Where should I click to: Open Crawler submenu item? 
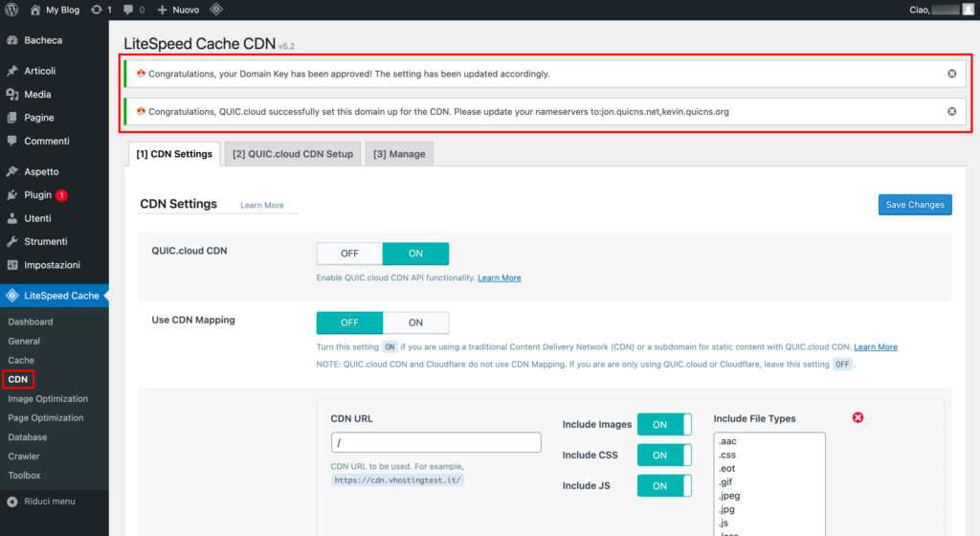[x=24, y=456]
